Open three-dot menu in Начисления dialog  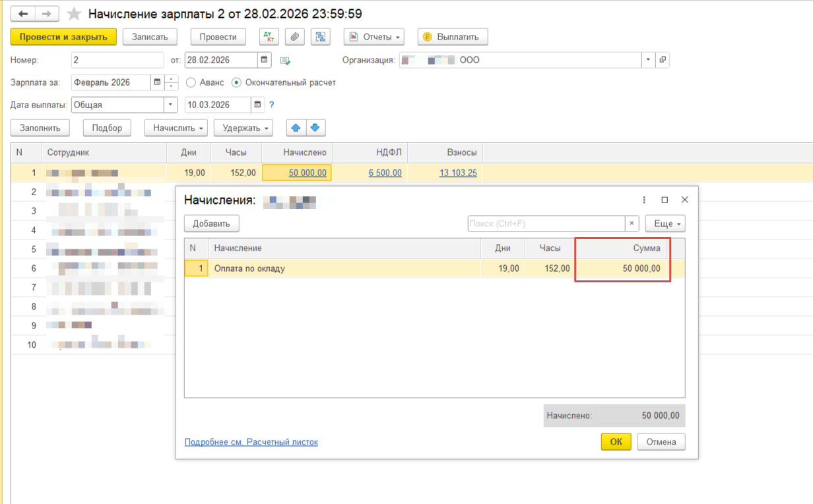click(x=645, y=200)
